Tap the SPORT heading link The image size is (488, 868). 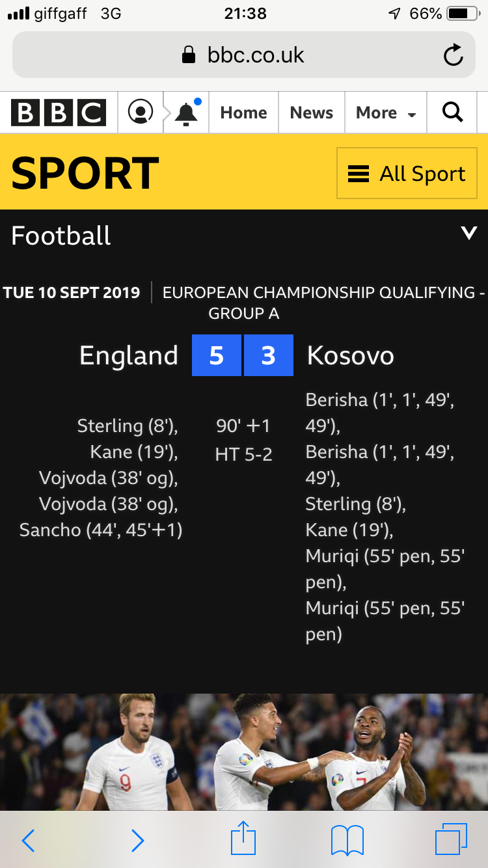pos(85,173)
